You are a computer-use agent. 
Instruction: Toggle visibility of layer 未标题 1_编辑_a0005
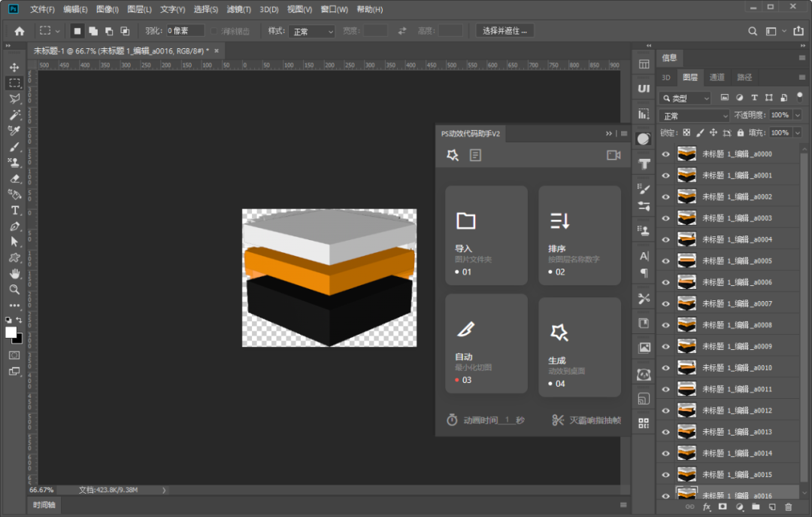click(x=665, y=261)
